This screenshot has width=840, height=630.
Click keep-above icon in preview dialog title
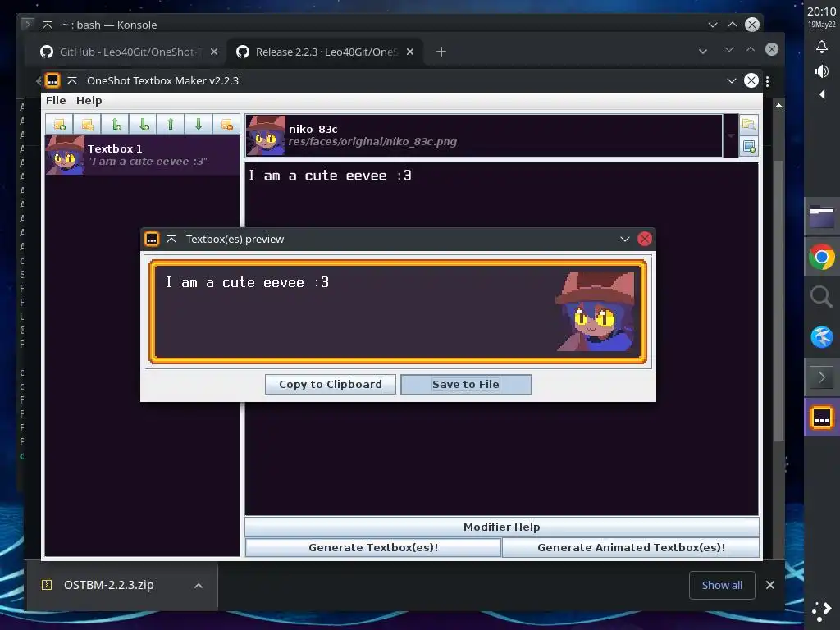coord(171,239)
